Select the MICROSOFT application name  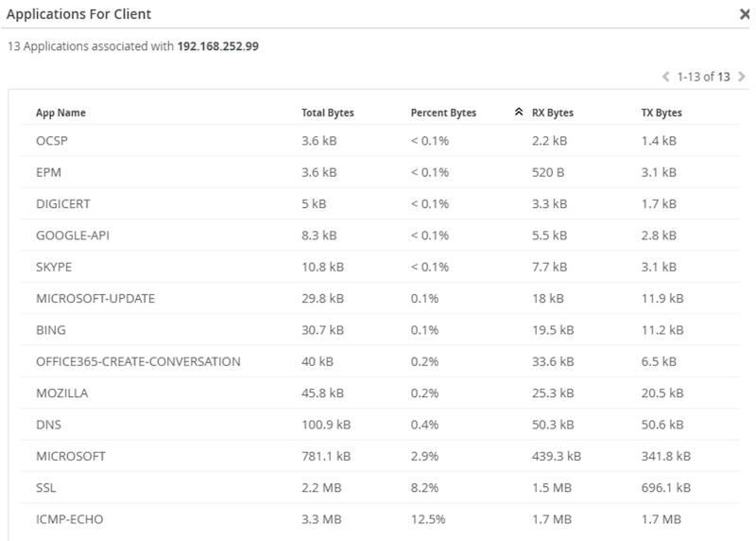71,456
